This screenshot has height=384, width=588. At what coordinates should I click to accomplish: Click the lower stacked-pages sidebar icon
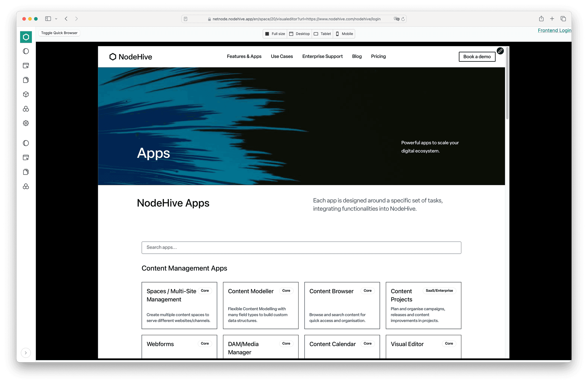pyautogui.click(x=26, y=172)
